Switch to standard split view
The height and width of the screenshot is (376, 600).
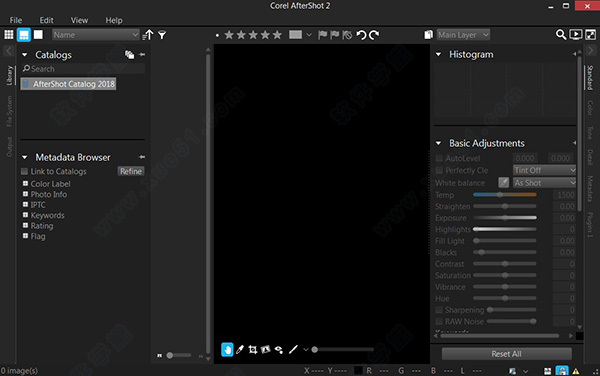pos(24,35)
